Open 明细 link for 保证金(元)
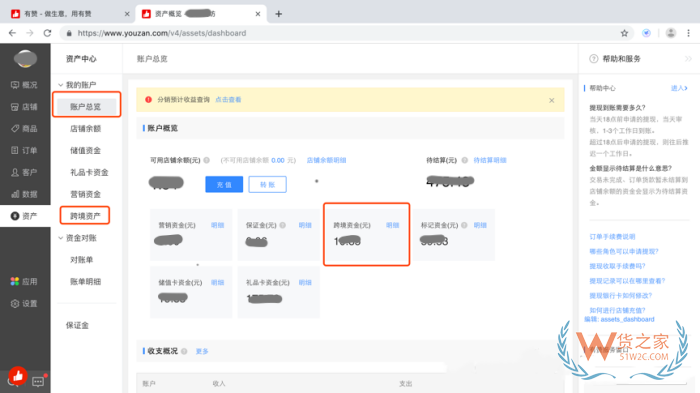Image resolution: width=700 pixels, height=393 pixels. (305, 226)
